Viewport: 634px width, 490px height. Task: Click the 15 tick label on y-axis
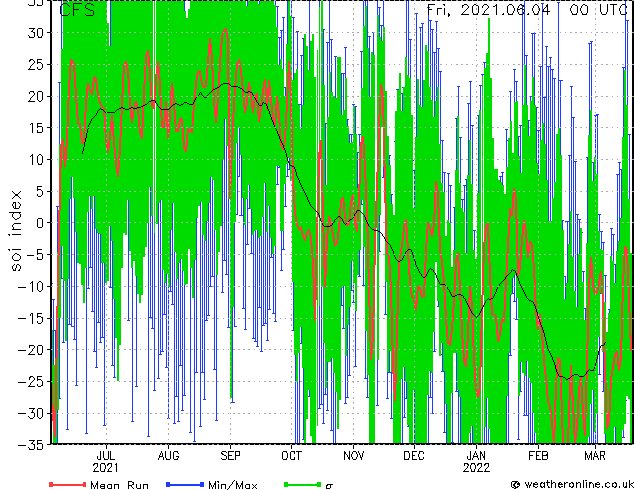coord(36,128)
